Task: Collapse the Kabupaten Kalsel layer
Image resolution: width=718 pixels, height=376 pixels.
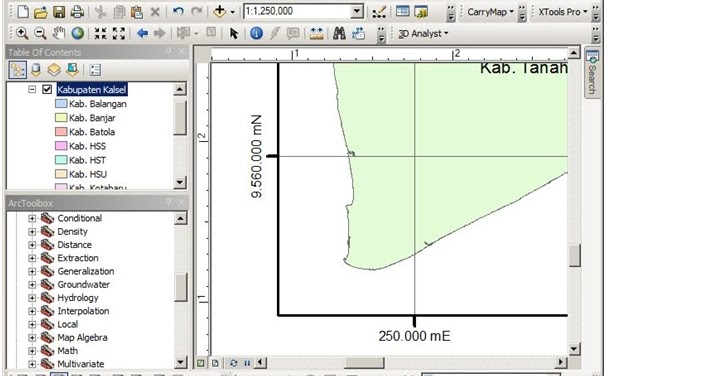Action: tap(32, 89)
